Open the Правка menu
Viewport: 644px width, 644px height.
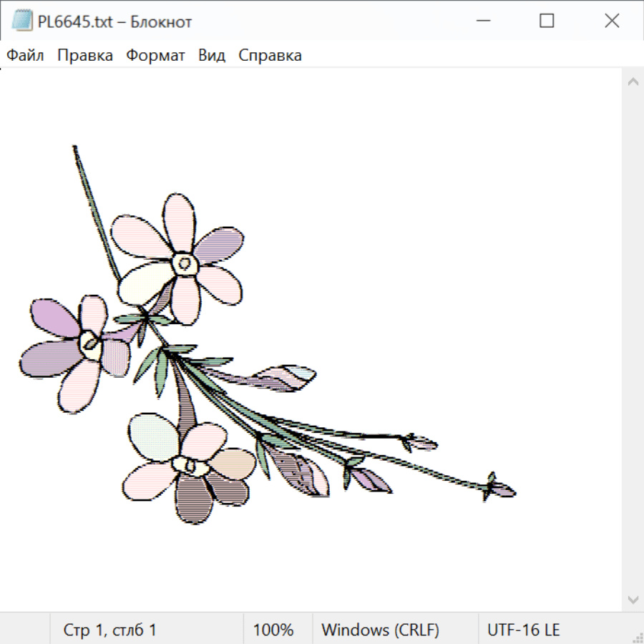85,56
